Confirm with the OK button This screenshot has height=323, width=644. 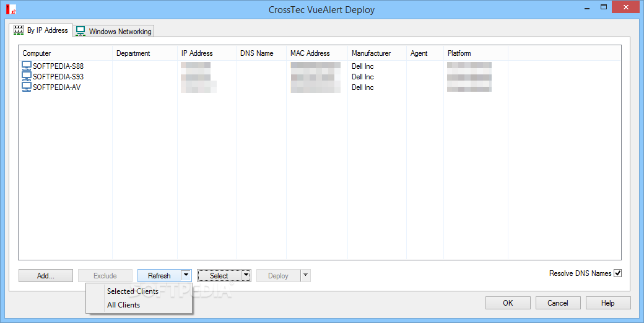508,303
